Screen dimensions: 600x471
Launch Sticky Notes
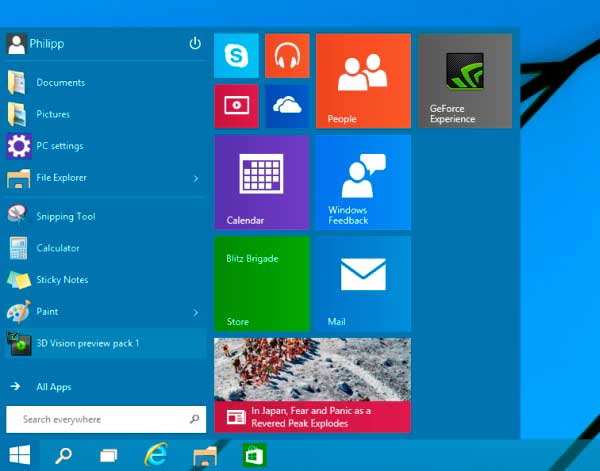(104, 280)
